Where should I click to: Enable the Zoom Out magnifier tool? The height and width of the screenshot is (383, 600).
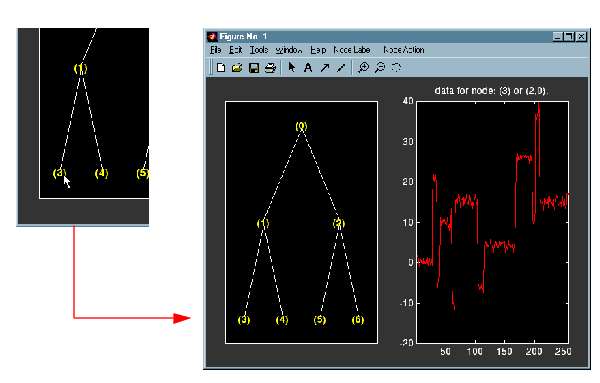pyautogui.click(x=380, y=68)
